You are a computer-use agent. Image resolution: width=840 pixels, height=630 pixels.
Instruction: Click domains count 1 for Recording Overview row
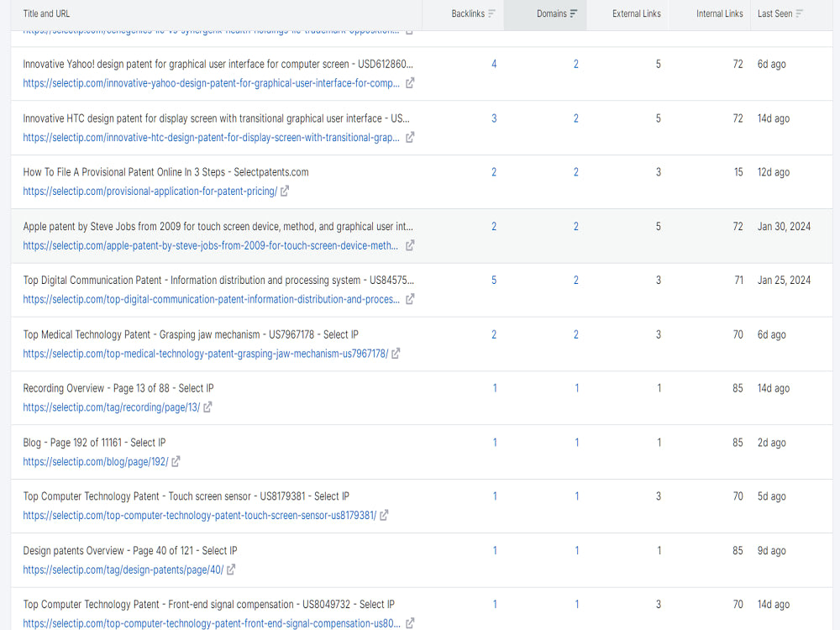tap(577, 388)
